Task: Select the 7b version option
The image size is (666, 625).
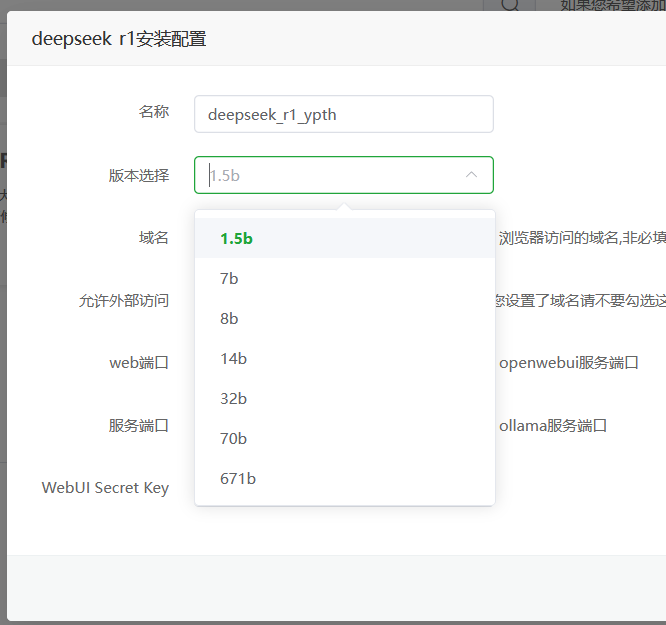Action: click(x=344, y=278)
